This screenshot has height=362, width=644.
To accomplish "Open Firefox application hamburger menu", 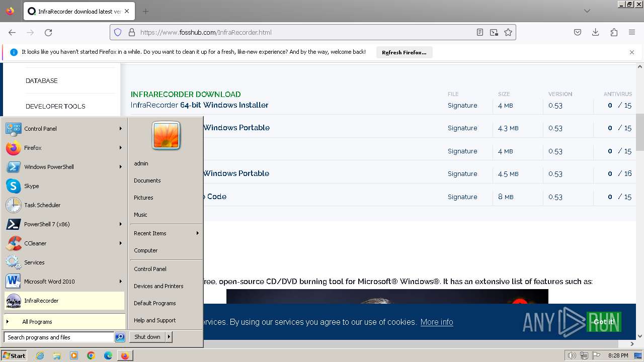I will (632, 32).
